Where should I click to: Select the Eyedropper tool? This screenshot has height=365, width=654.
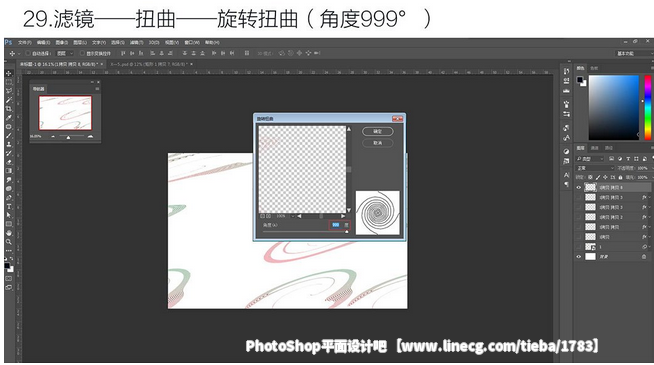(9, 118)
